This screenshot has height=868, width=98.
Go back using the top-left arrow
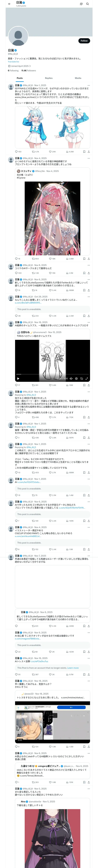coord(9,4)
